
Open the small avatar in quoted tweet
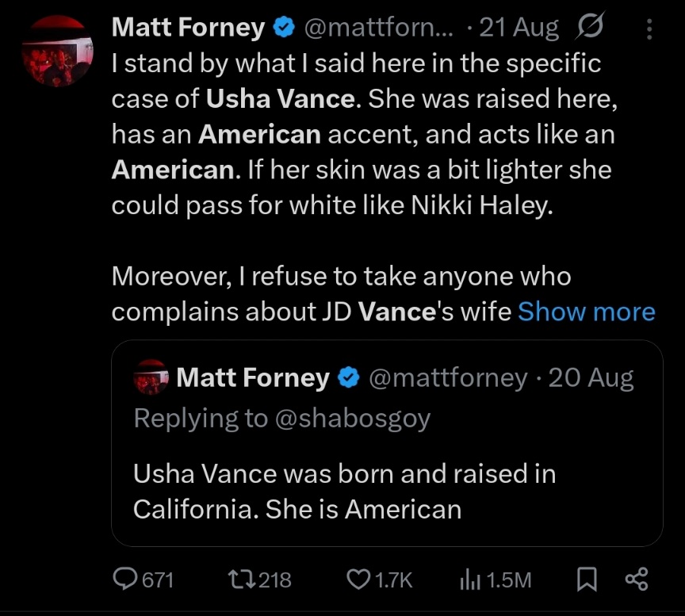[151, 377]
